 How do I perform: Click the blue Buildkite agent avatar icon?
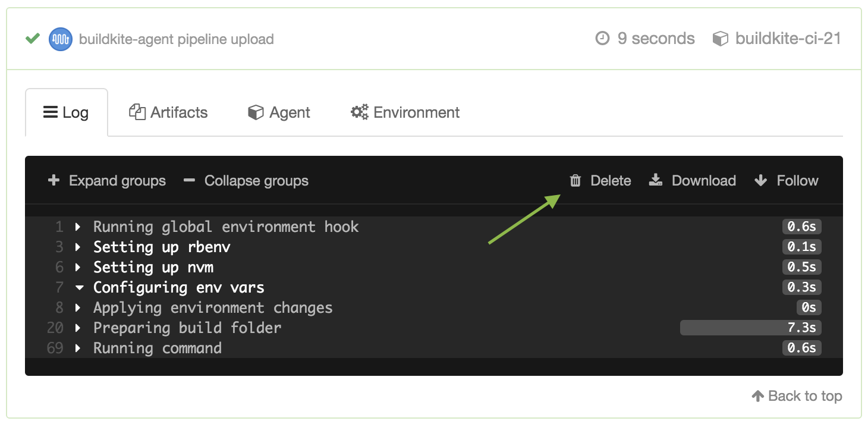click(x=60, y=39)
